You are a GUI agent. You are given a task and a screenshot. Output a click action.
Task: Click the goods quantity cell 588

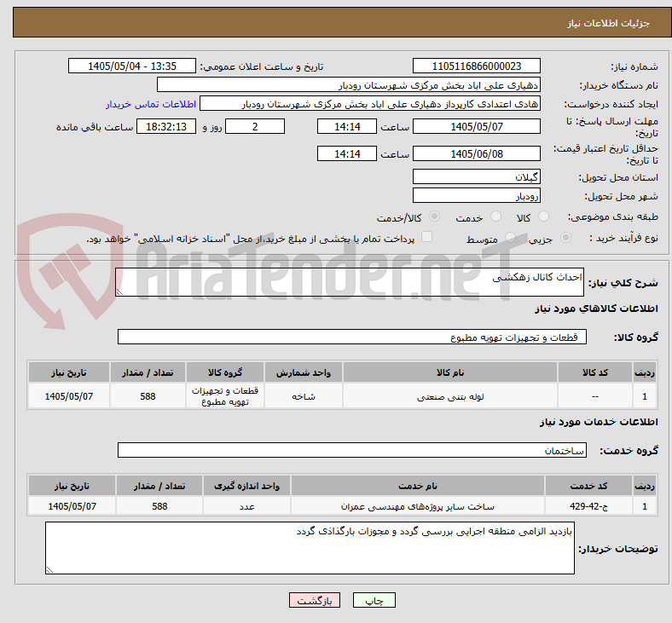click(x=148, y=396)
